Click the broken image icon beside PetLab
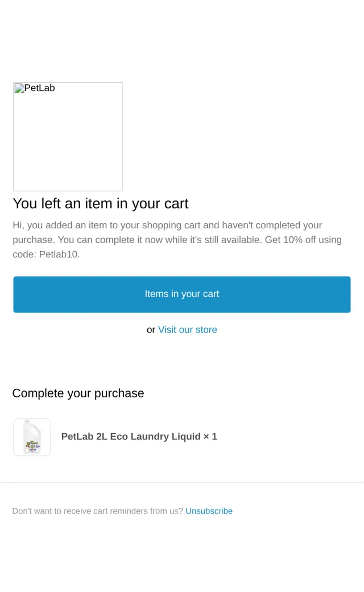The width and height of the screenshot is (364, 592). coord(19,88)
